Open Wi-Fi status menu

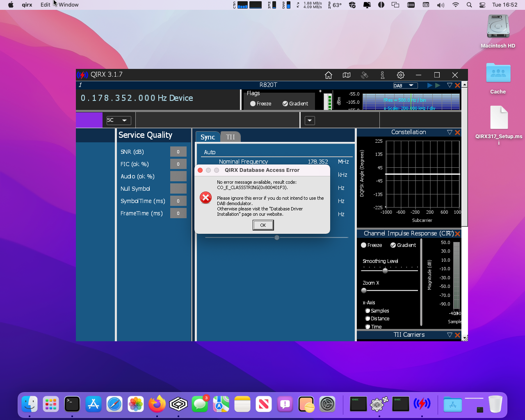point(455,5)
